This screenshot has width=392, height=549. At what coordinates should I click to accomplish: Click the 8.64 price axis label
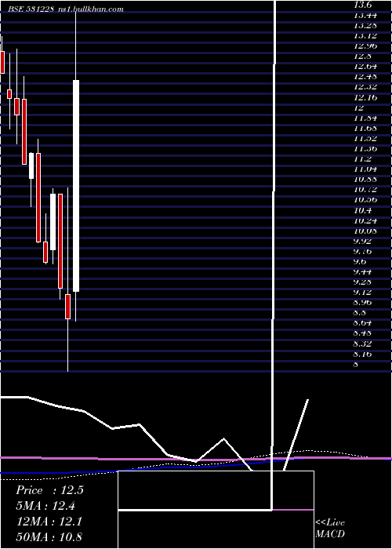[362, 322]
